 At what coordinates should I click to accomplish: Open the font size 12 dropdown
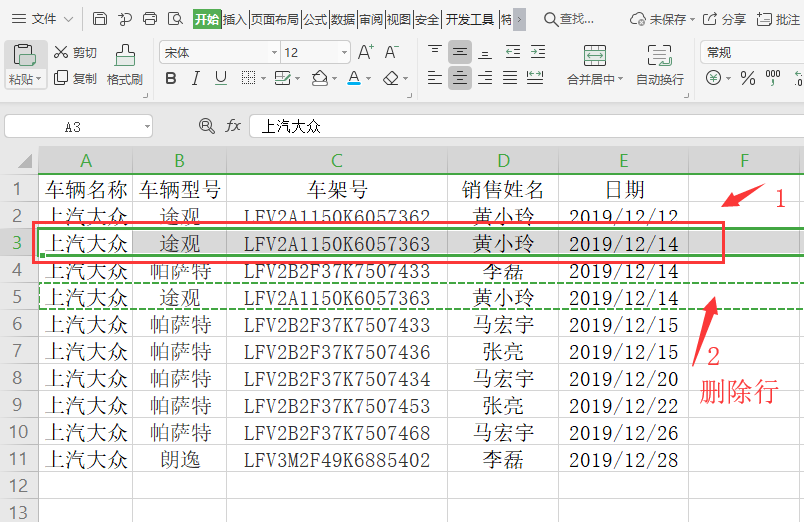coord(344,53)
